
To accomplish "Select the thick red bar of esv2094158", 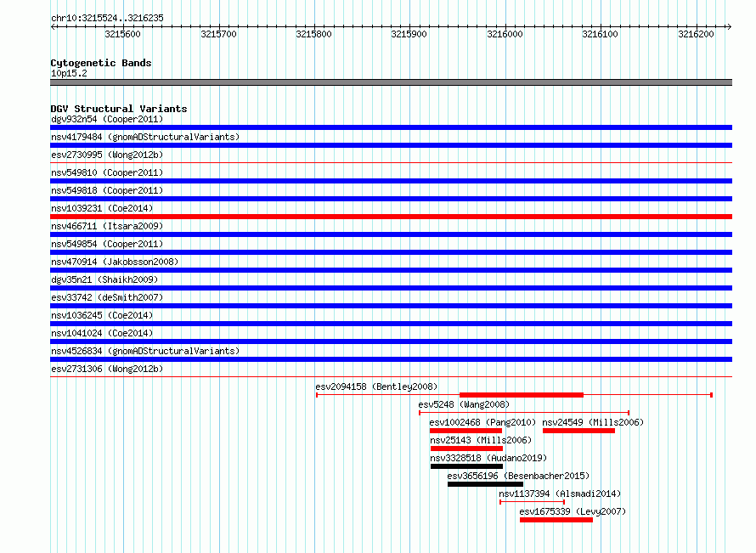I will coord(522,395).
